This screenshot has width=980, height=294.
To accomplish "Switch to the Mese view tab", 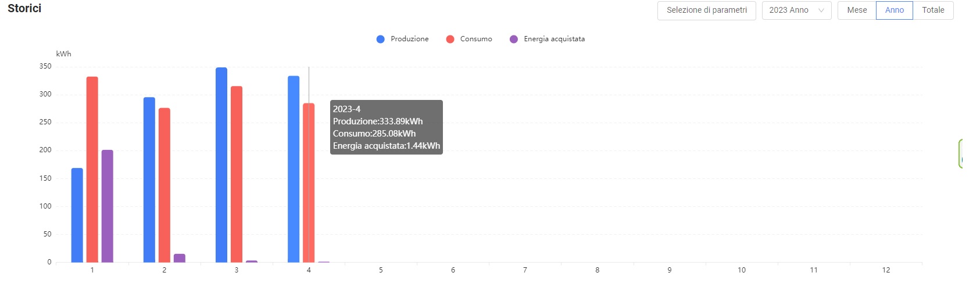I will (x=857, y=10).
